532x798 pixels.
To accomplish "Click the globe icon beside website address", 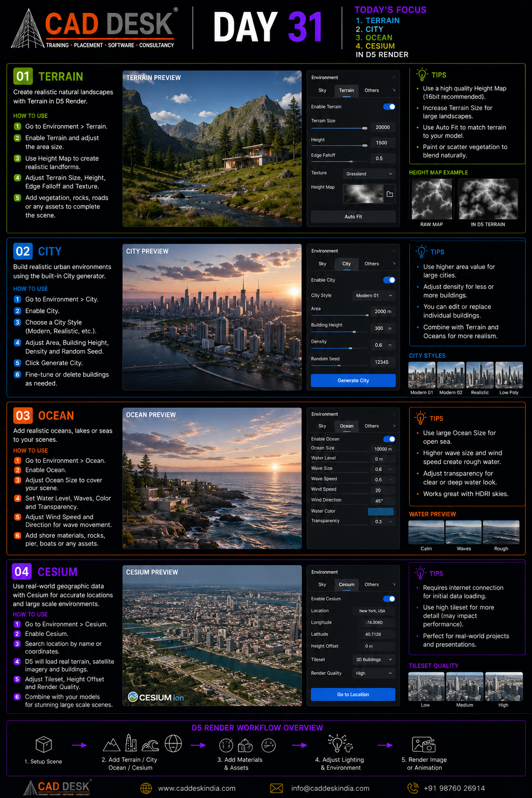I will click(146, 788).
